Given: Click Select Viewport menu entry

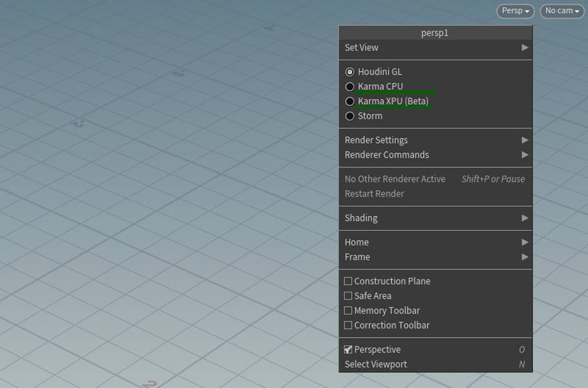Looking at the screenshot, I should [x=376, y=365].
